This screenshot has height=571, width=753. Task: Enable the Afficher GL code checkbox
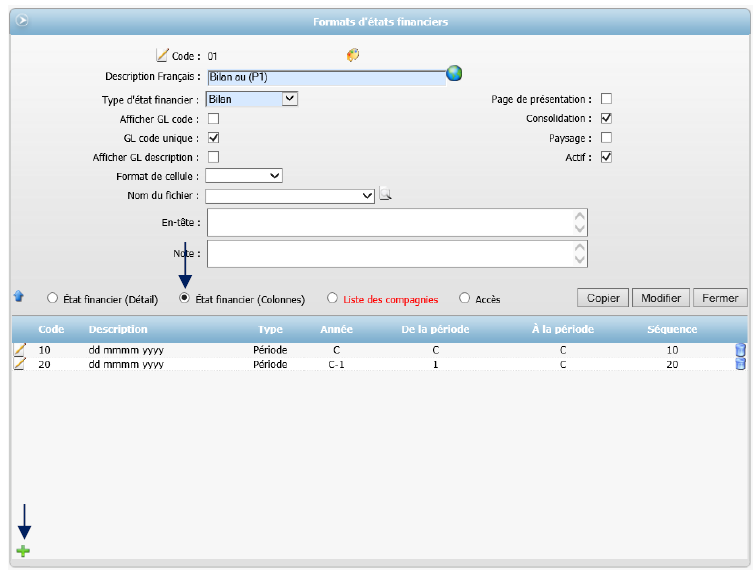[x=213, y=119]
